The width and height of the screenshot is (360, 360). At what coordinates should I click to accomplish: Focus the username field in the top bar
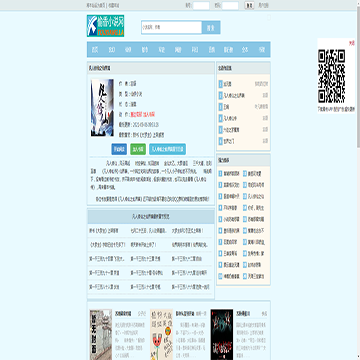tap(201, 6)
